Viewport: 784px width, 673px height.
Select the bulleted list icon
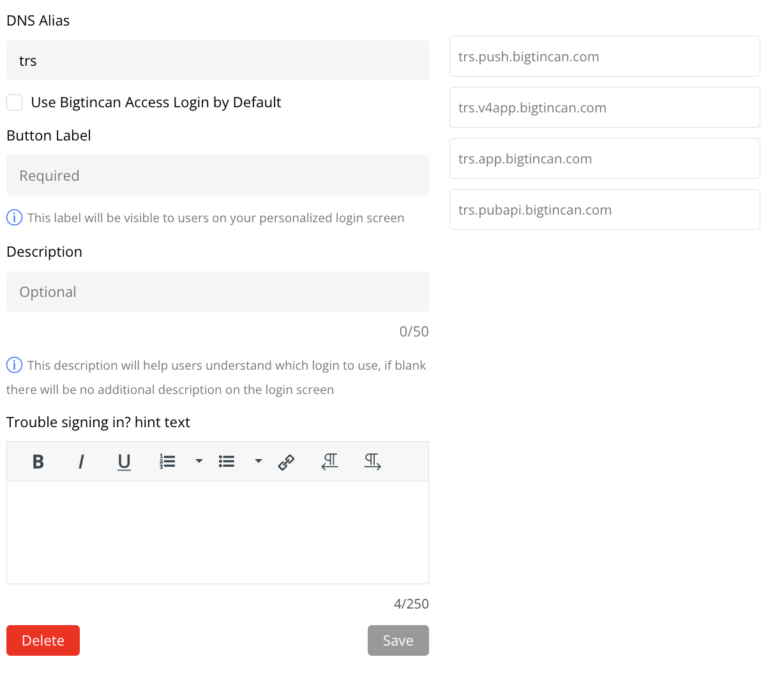pos(226,461)
